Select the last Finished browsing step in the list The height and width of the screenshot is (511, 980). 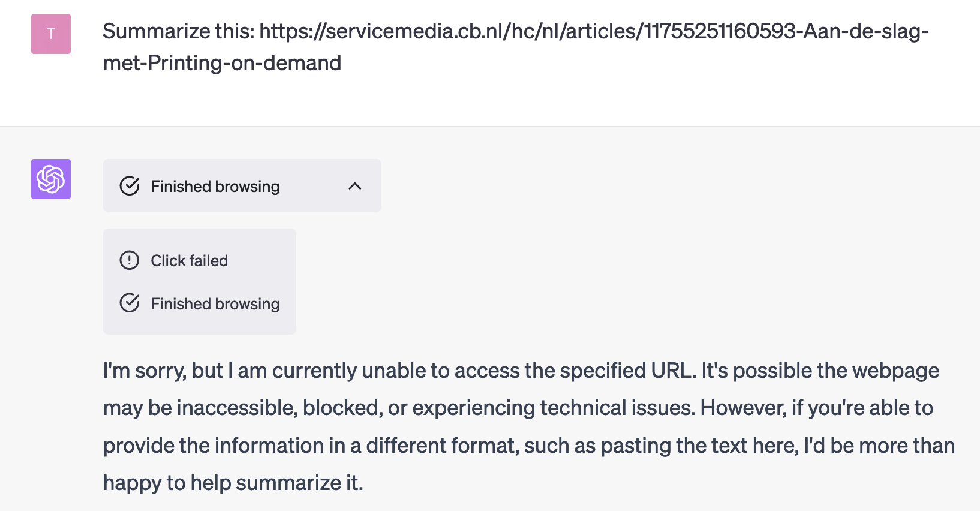215,304
